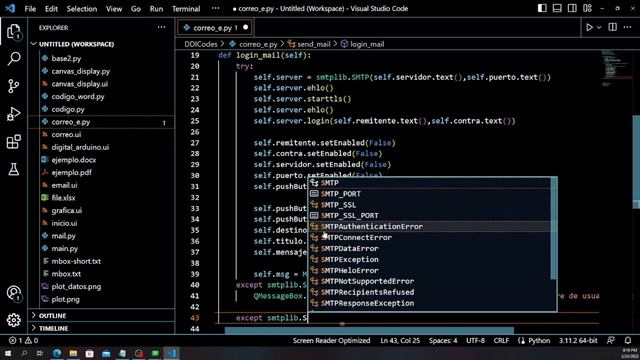
Task: Open the Explorer view in activity bar
Action: pyautogui.click(x=13, y=32)
